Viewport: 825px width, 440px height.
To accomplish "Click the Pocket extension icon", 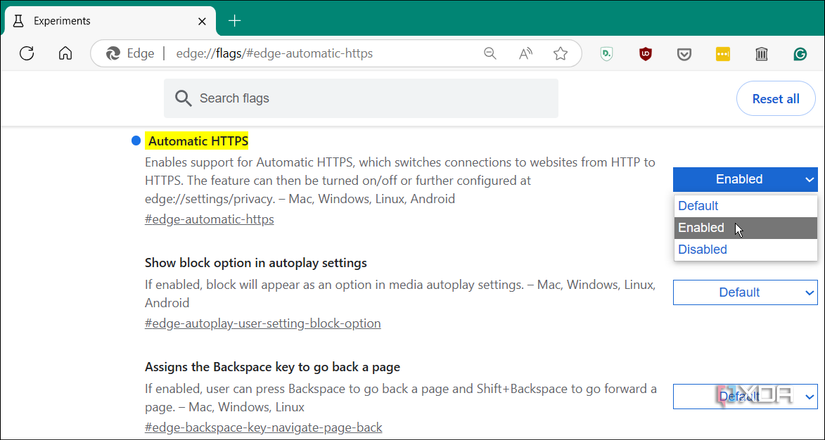I will 684,53.
